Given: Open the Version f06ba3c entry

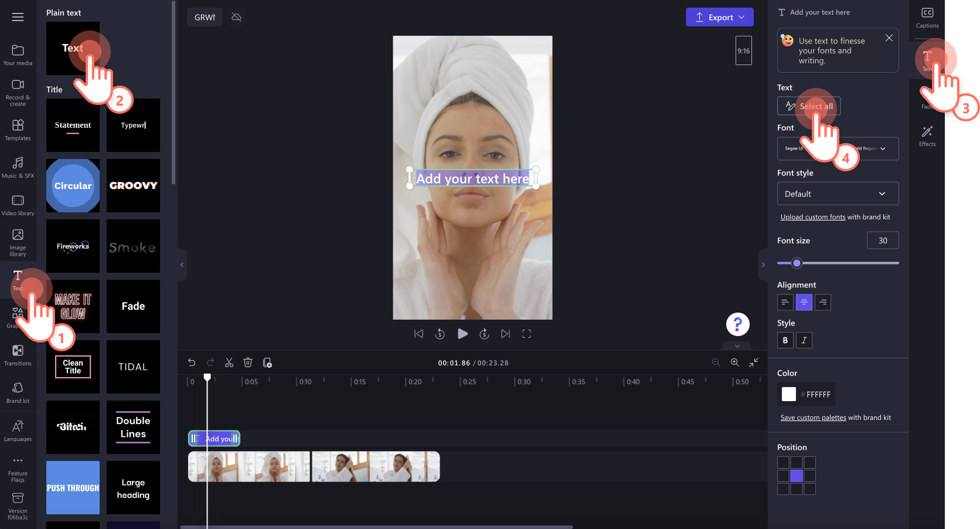Looking at the screenshot, I should pyautogui.click(x=18, y=506).
